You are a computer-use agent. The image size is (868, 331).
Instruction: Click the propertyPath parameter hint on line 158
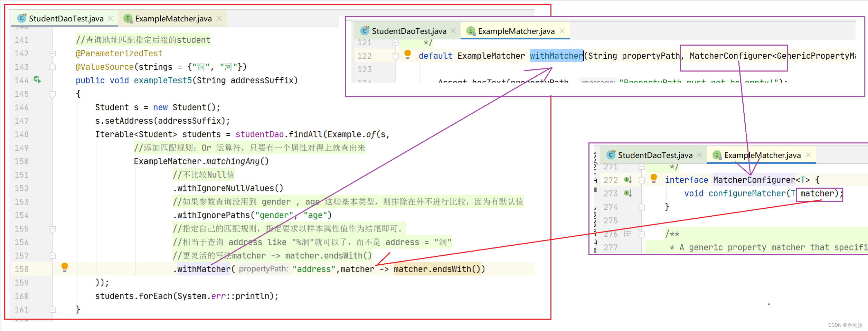(263, 269)
